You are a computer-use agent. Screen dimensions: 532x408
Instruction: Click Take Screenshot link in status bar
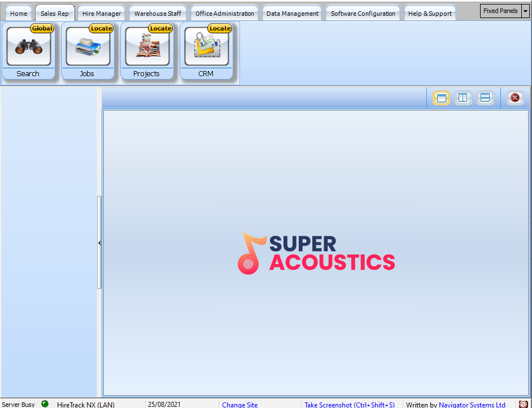349,405
